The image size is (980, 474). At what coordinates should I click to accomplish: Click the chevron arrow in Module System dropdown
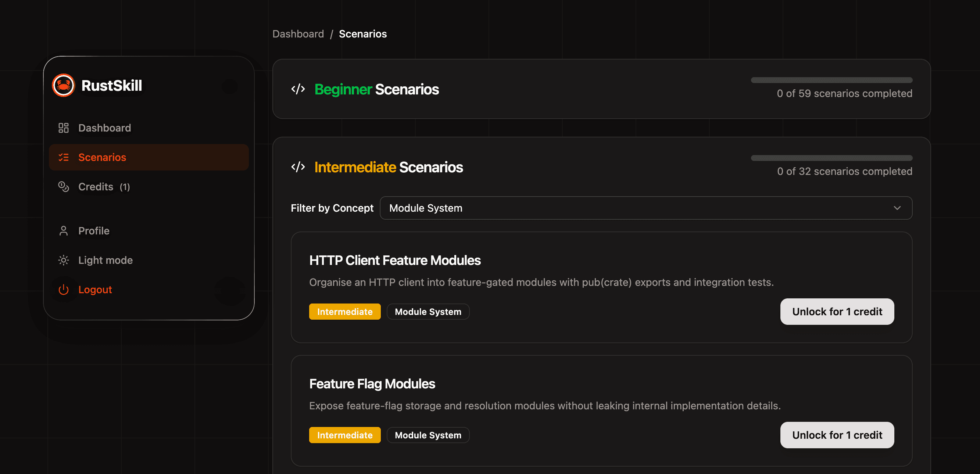pyautogui.click(x=897, y=208)
